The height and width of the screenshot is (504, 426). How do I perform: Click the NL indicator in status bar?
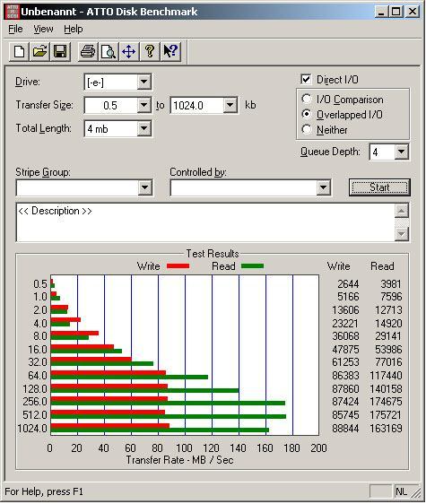click(401, 491)
